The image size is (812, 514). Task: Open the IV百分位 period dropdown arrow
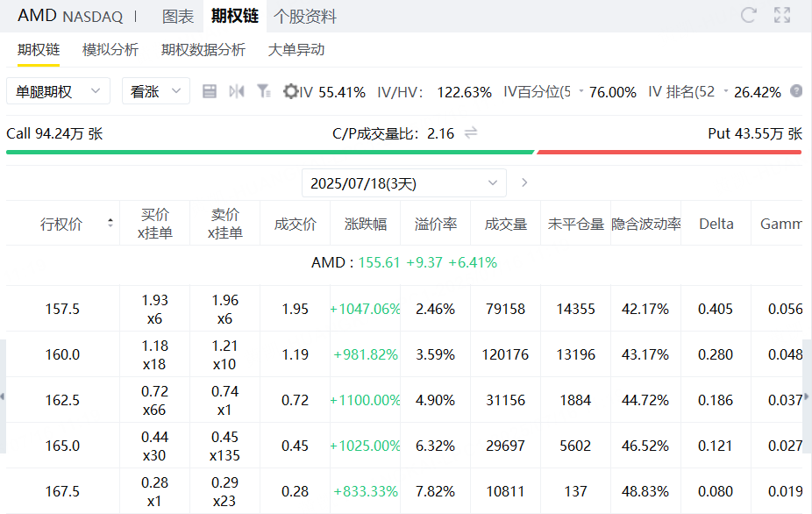tap(581, 91)
